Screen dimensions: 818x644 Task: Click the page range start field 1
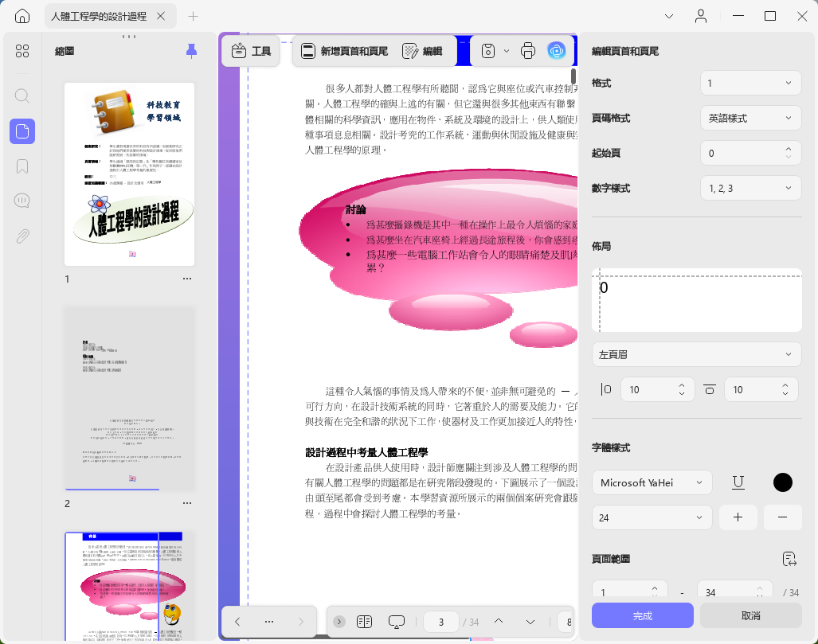pos(630,590)
